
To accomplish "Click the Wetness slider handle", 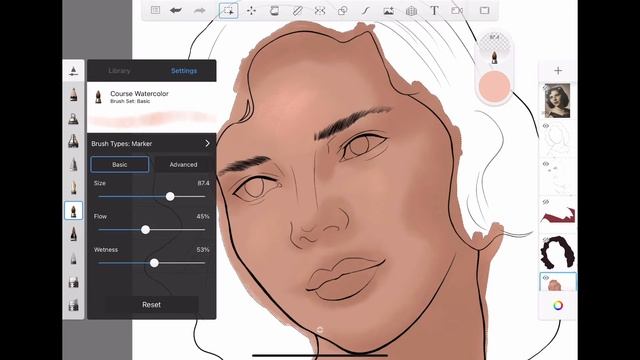I will click(x=154, y=263).
